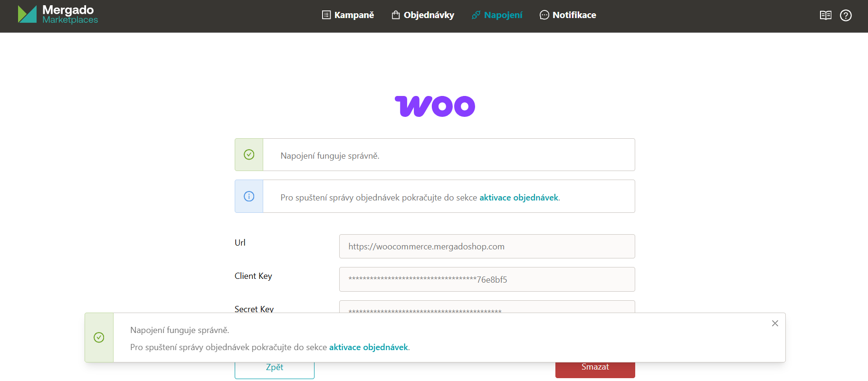Follow aktivace objednávek link in the toast
Screen dimensions: 868x381
(x=369, y=347)
